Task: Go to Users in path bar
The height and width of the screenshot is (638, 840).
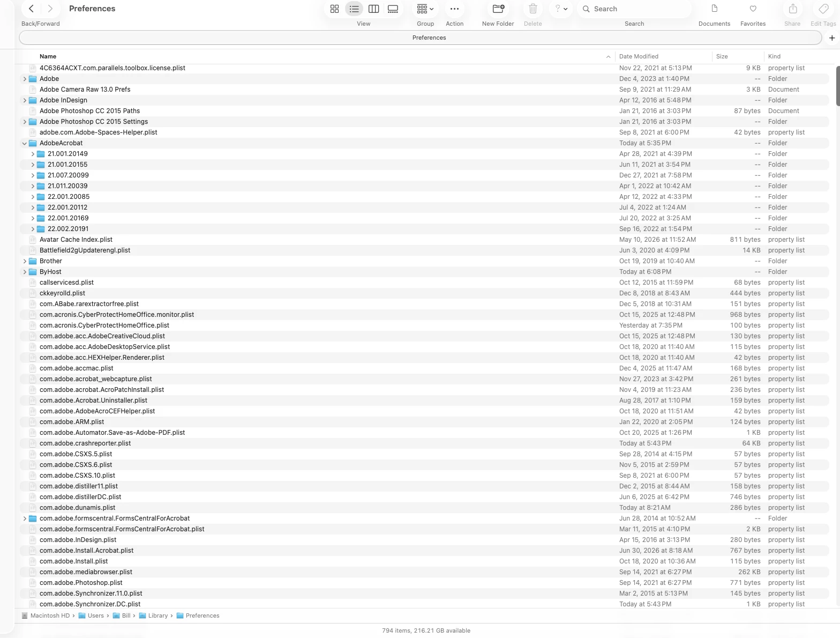Action: click(91, 615)
